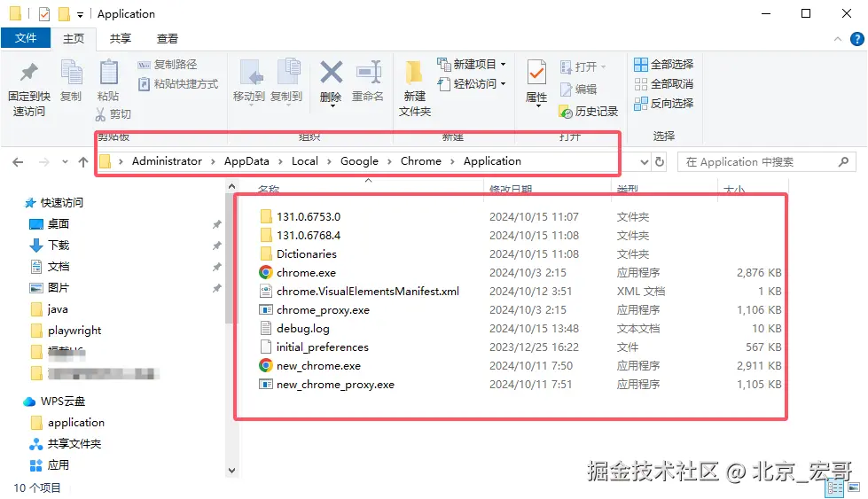Viewport: 868px width, 499px height.
Task: Select the java folder in sidebar
Action: [49, 309]
